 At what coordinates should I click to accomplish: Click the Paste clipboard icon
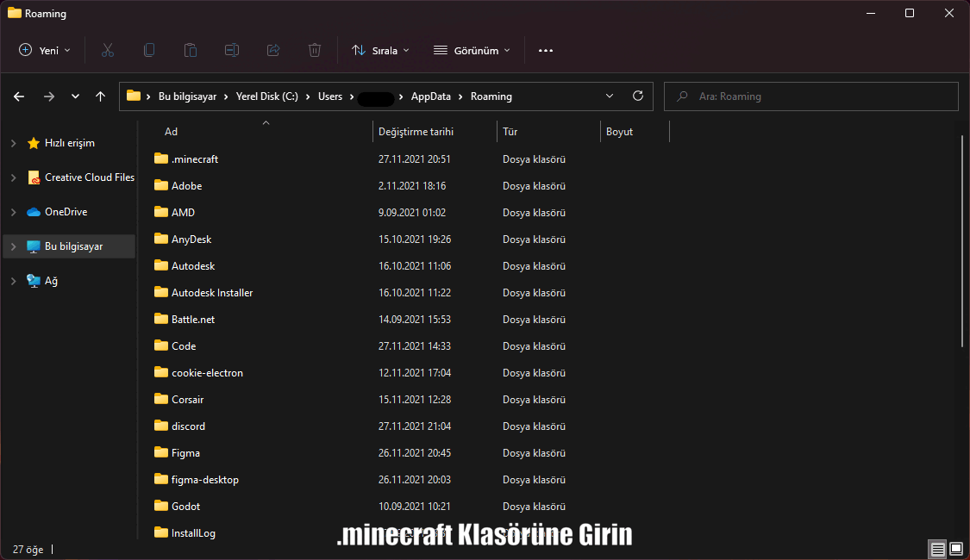191,50
